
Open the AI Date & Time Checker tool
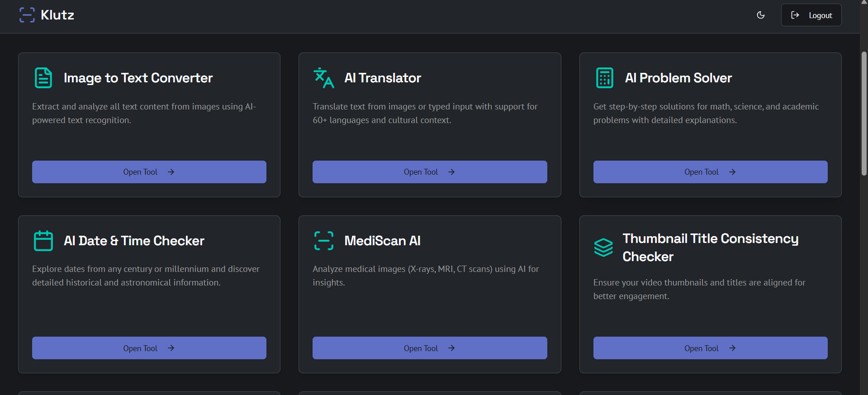click(x=149, y=348)
